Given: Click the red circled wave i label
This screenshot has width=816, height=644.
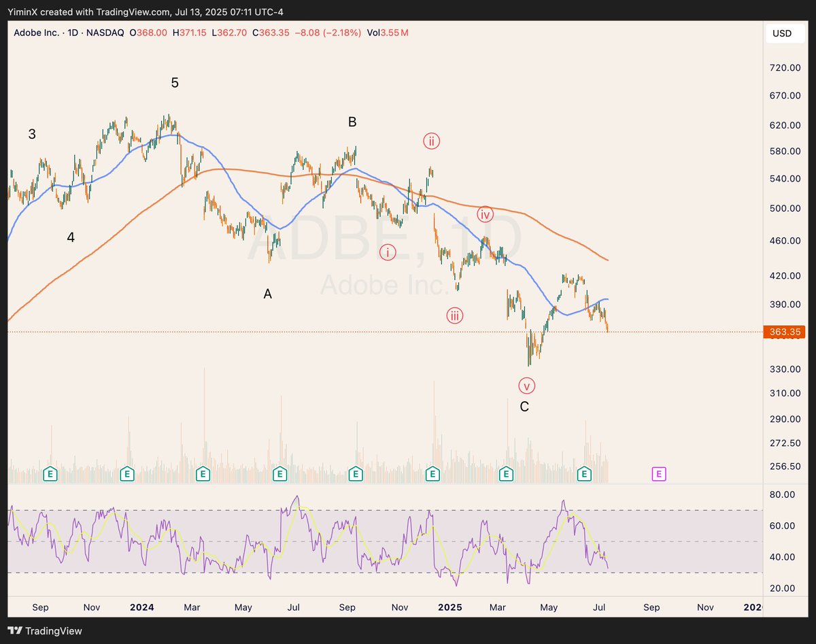Looking at the screenshot, I should tap(388, 253).
